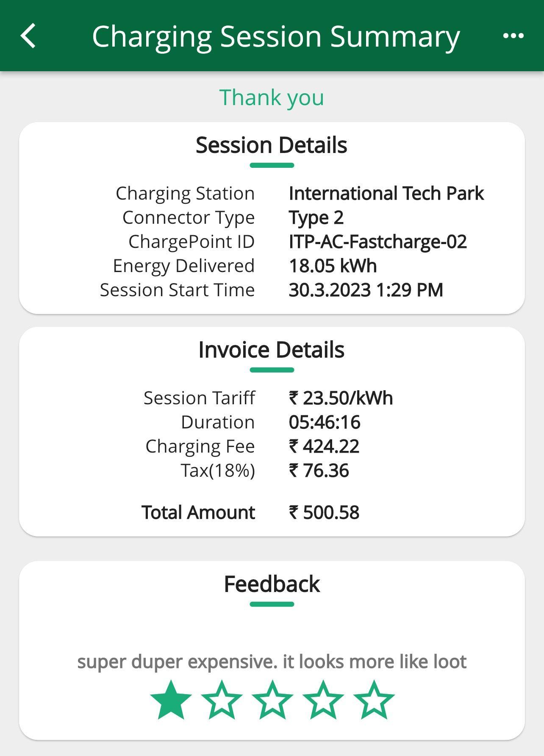The height and width of the screenshot is (756, 544).
Task: Tap the back arrow in header
Action: 28,36
